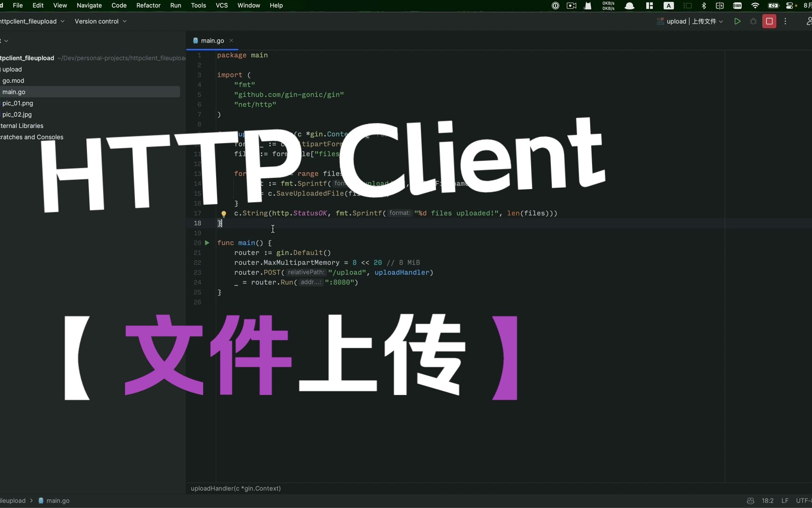Screen dimensions: 812x508
Task: Open the intention bulb on line 17
Action: (x=224, y=214)
